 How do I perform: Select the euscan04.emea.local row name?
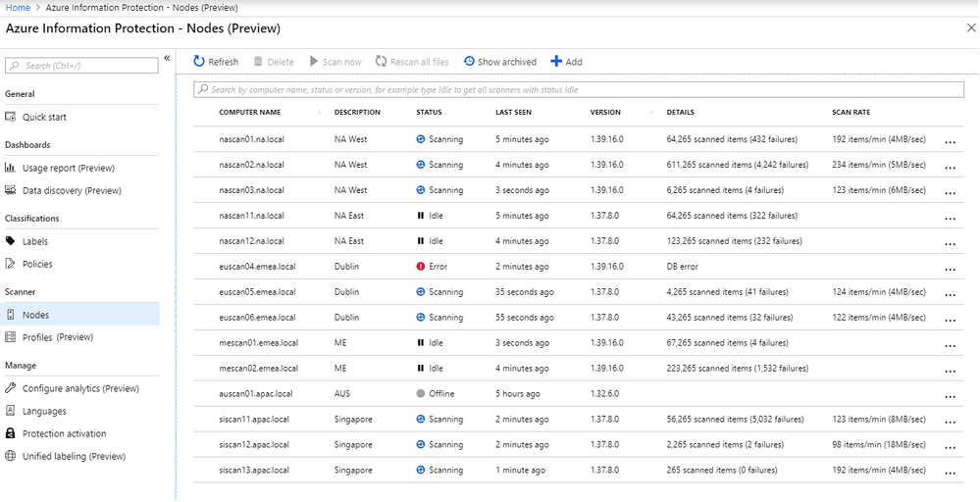[x=257, y=267]
